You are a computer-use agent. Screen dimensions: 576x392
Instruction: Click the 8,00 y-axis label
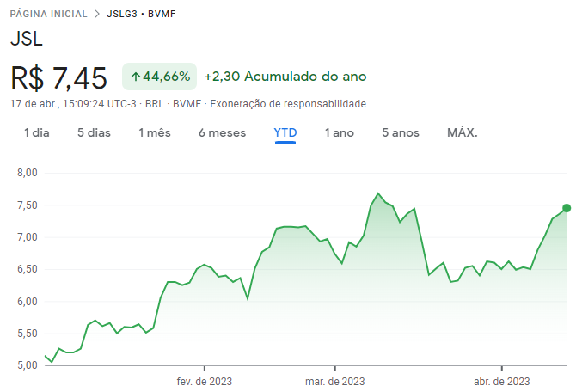(28, 173)
